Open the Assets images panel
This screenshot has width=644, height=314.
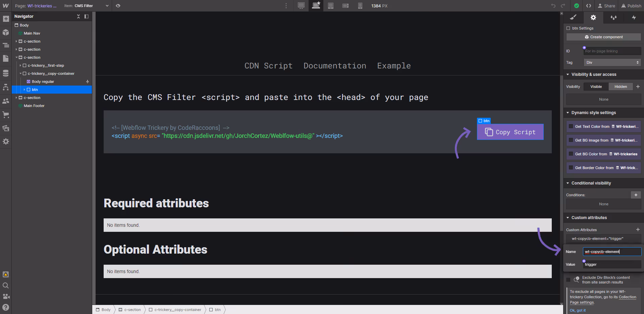pos(6,128)
